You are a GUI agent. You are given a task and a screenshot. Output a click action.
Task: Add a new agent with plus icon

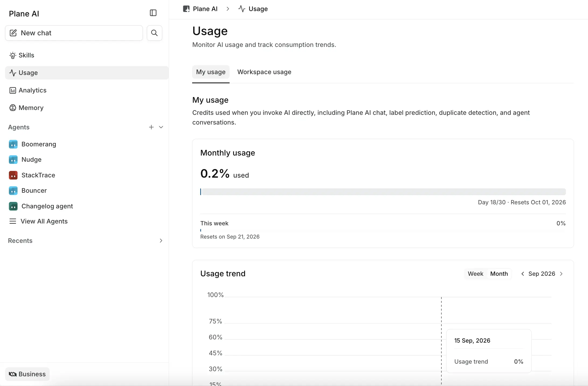(x=151, y=127)
